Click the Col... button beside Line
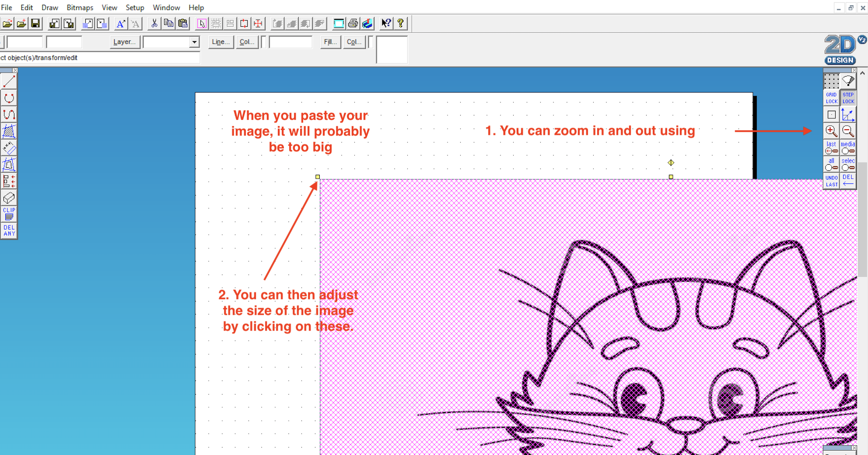The width and height of the screenshot is (868, 455). (247, 42)
